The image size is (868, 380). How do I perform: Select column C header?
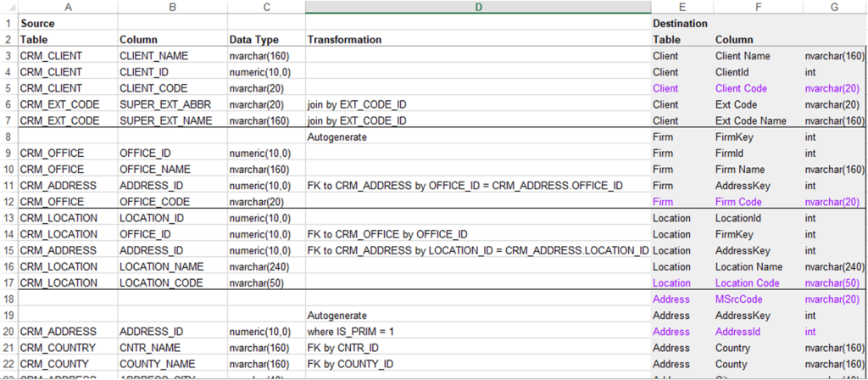[266, 7]
